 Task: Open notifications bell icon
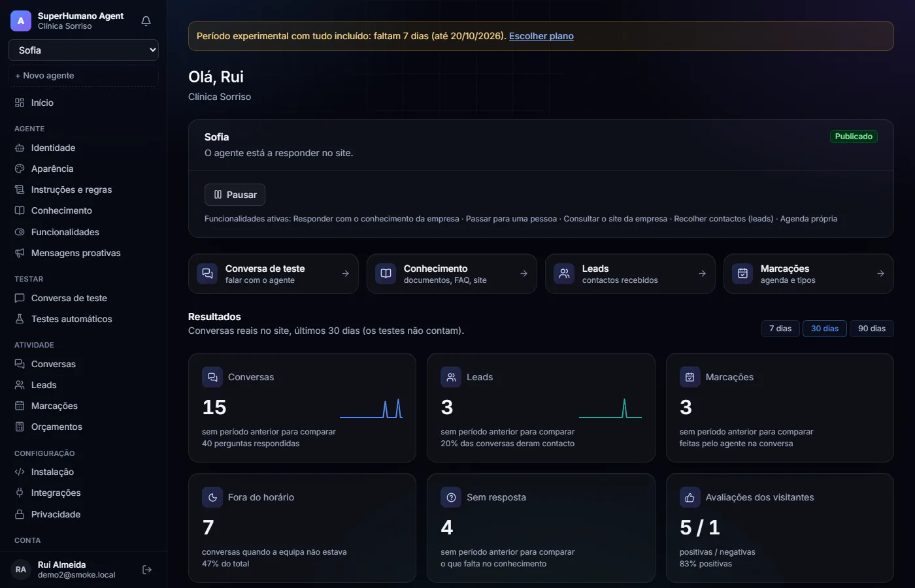146,21
